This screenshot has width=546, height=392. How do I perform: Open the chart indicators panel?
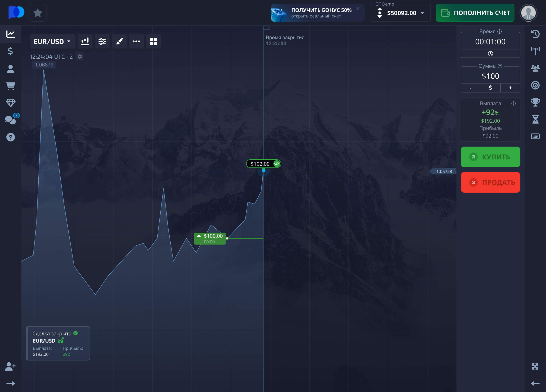(x=102, y=41)
